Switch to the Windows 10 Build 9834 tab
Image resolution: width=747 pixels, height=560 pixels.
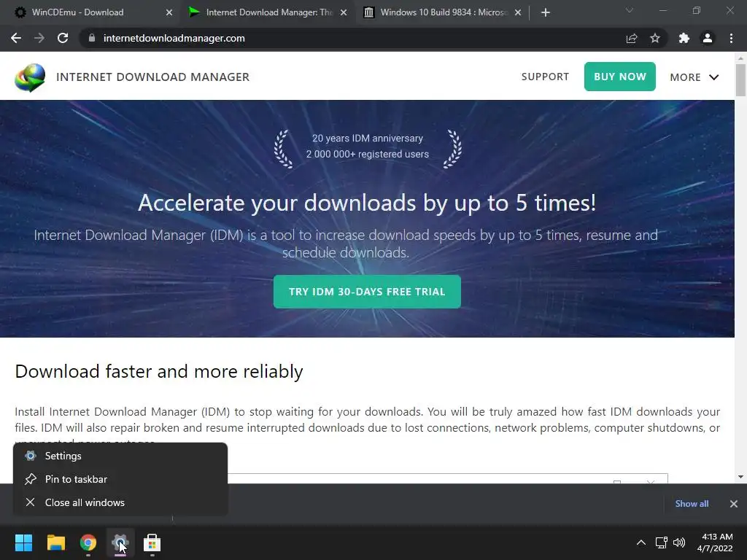(444, 12)
